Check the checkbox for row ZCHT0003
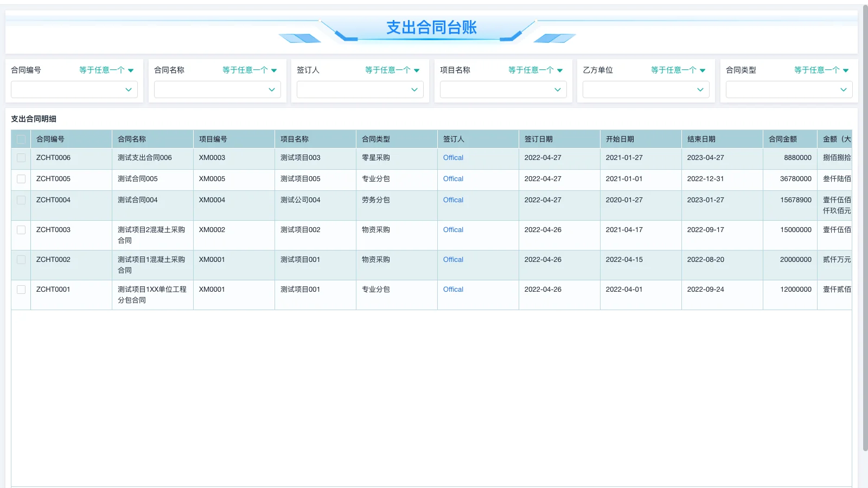 click(x=21, y=229)
